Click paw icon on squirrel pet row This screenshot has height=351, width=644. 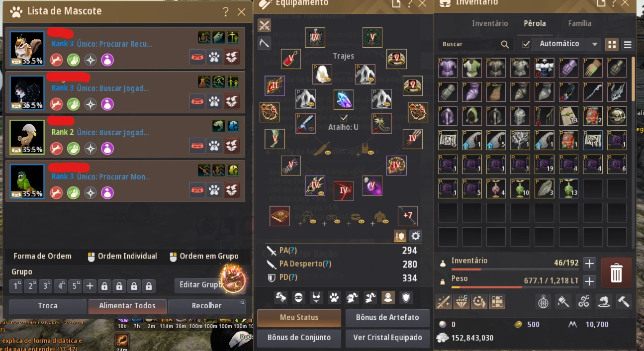[214, 58]
